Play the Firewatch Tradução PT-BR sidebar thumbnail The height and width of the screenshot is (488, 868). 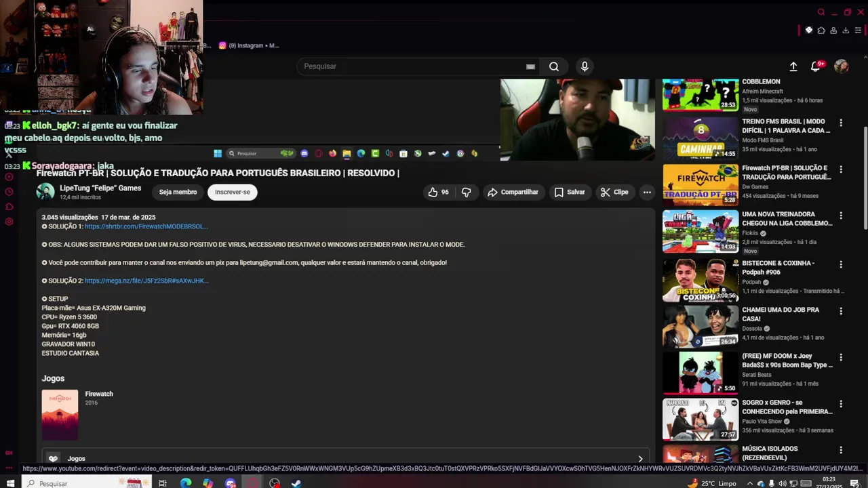click(x=701, y=185)
